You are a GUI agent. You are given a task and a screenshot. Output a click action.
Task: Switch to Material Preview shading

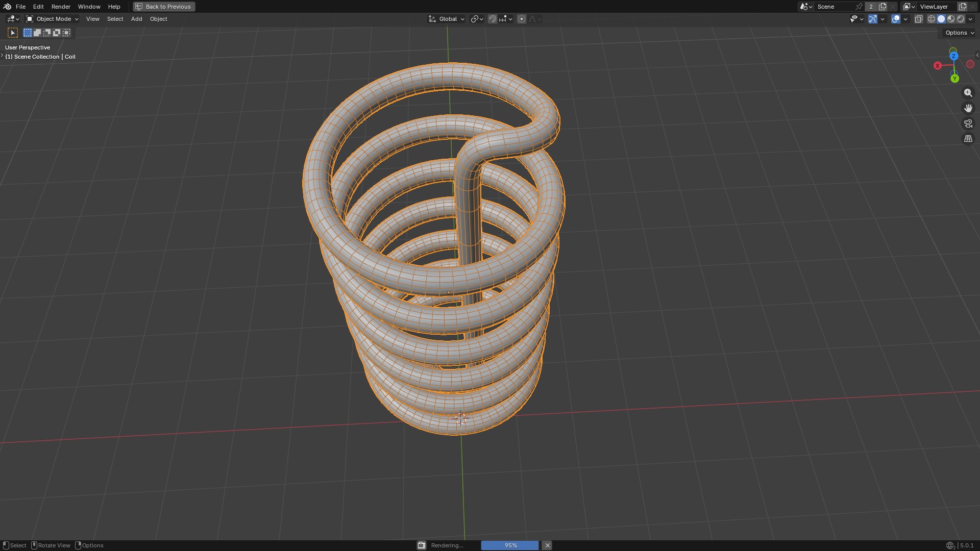pyautogui.click(x=951, y=19)
